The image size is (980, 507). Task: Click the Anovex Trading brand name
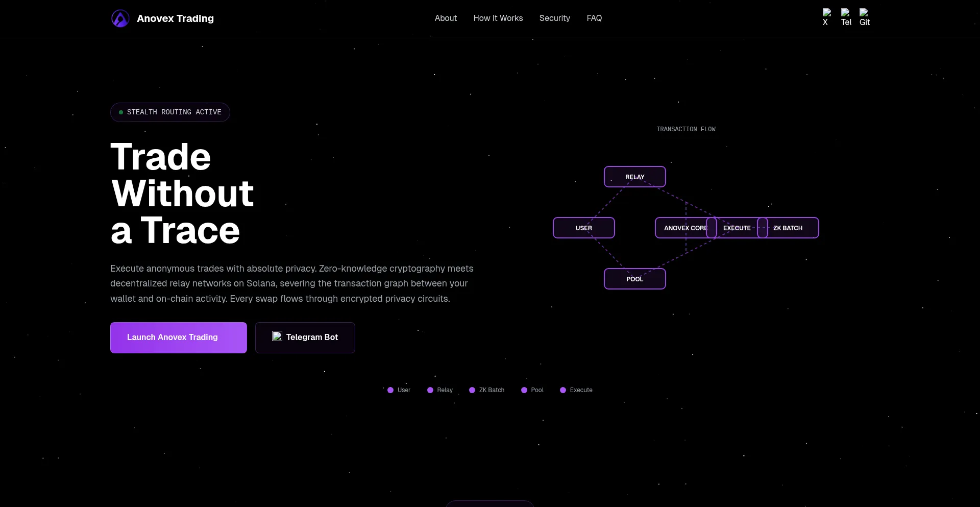175,18
